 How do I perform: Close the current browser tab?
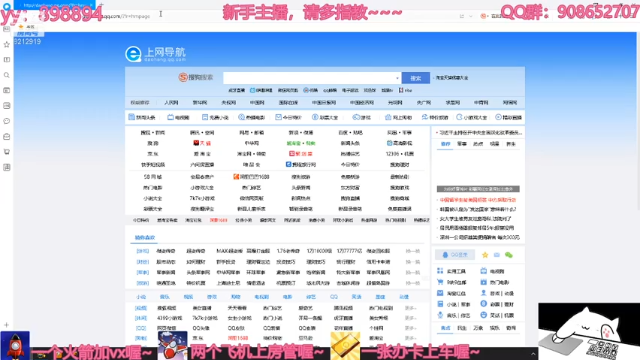[91, 5]
